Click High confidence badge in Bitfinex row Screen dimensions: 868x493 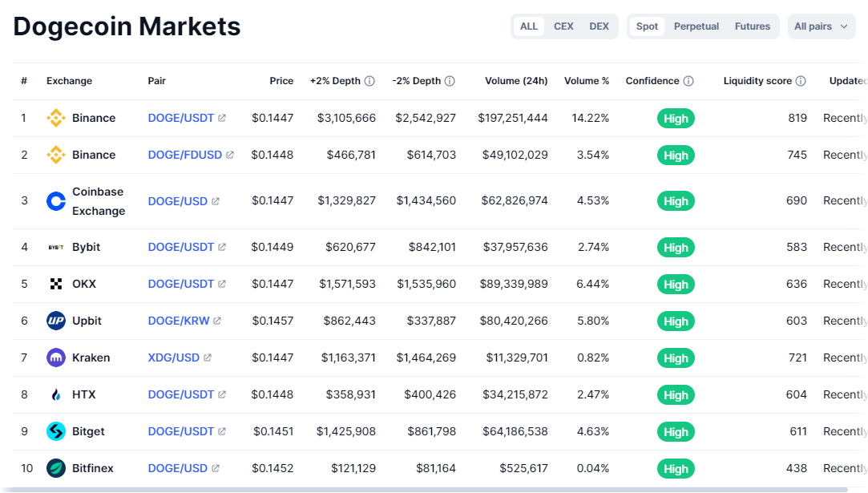[x=676, y=469]
